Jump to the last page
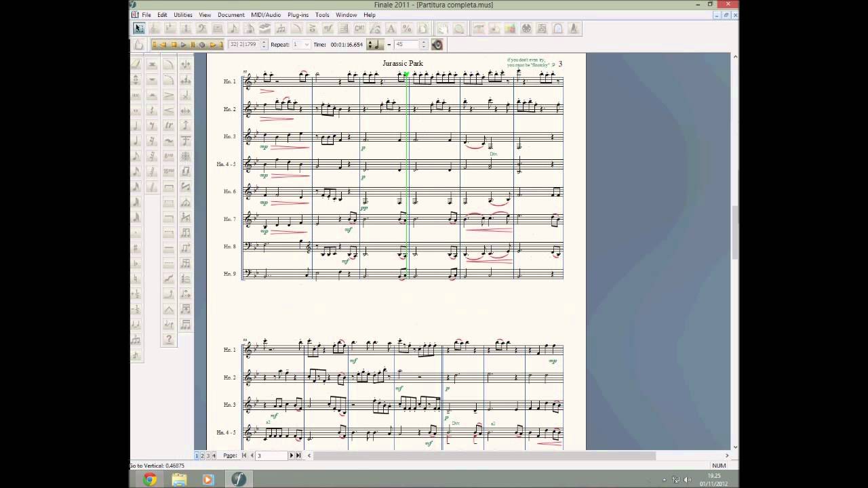868x488 pixels. point(298,455)
